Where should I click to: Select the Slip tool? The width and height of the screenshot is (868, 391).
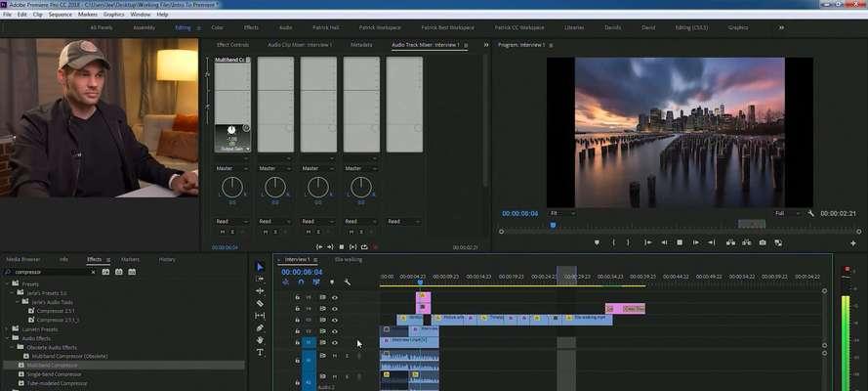click(x=260, y=316)
